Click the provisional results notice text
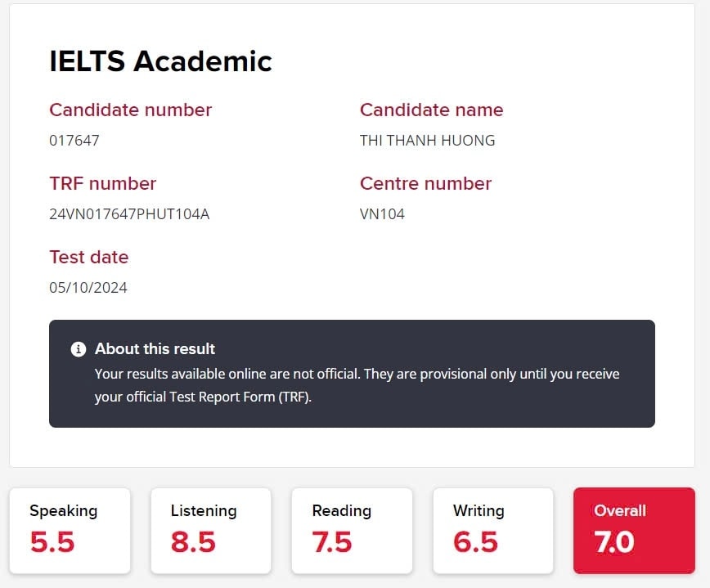710x588 pixels. 357,385
